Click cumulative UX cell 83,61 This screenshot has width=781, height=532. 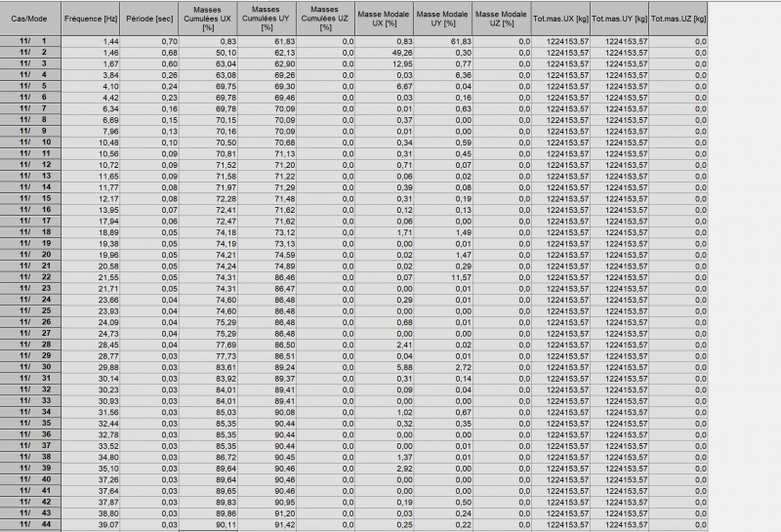click(x=208, y=368)
